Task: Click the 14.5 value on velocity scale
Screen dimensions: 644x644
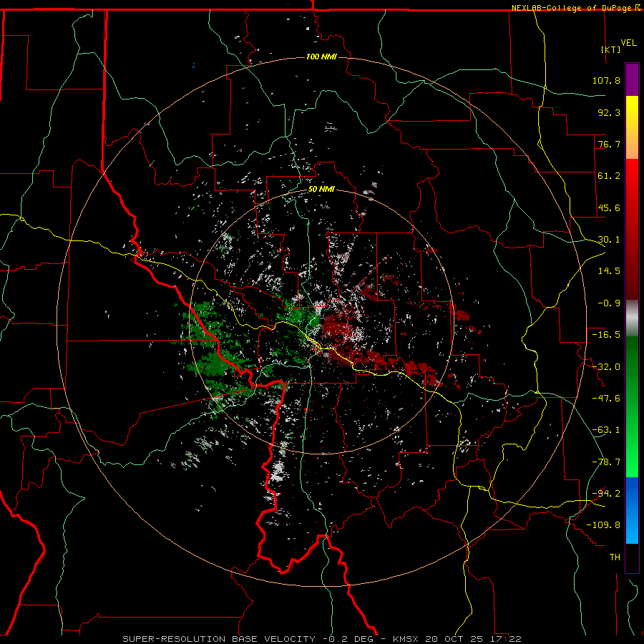Action: click(x=609, y=271)
